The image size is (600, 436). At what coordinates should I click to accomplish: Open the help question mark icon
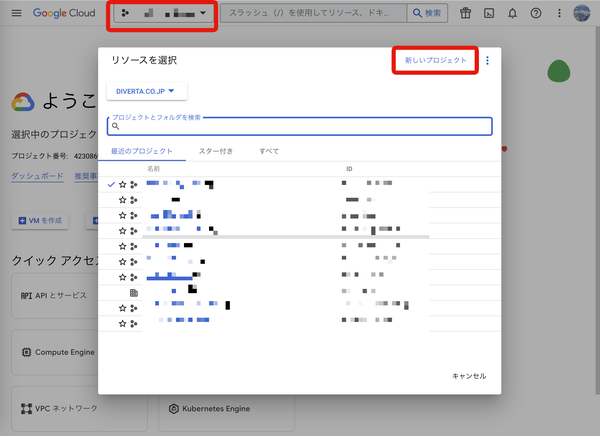coord(536,13)
